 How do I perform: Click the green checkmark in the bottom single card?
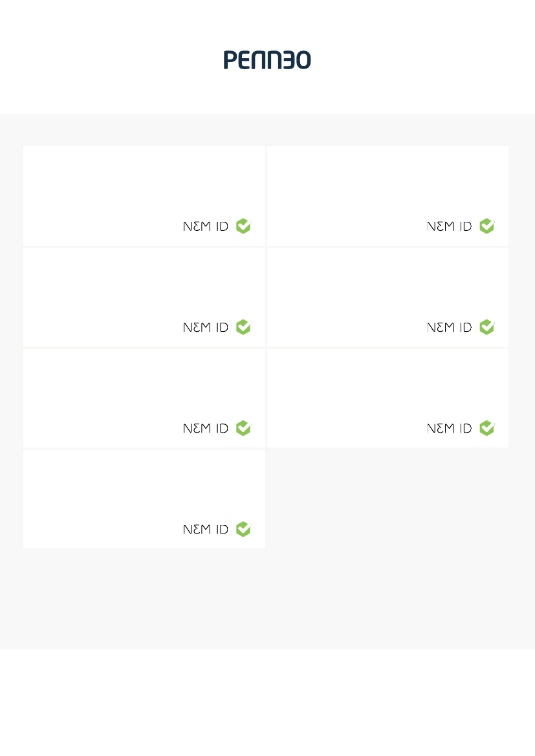coord(244,529)
